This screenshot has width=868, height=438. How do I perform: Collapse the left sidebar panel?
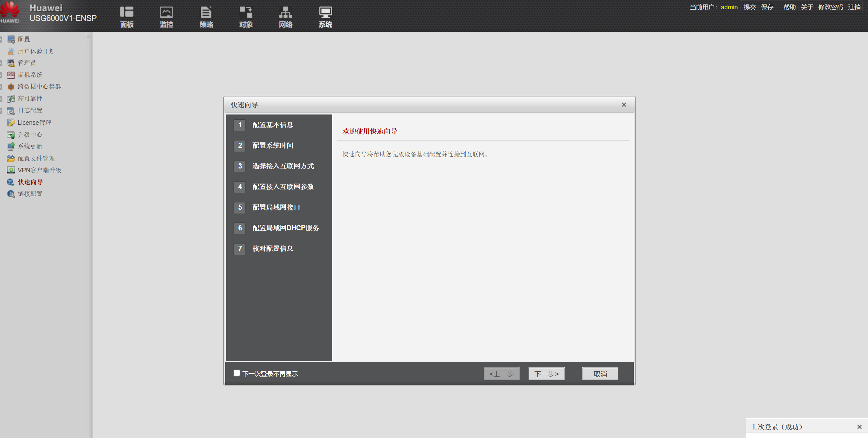(89, 37)
